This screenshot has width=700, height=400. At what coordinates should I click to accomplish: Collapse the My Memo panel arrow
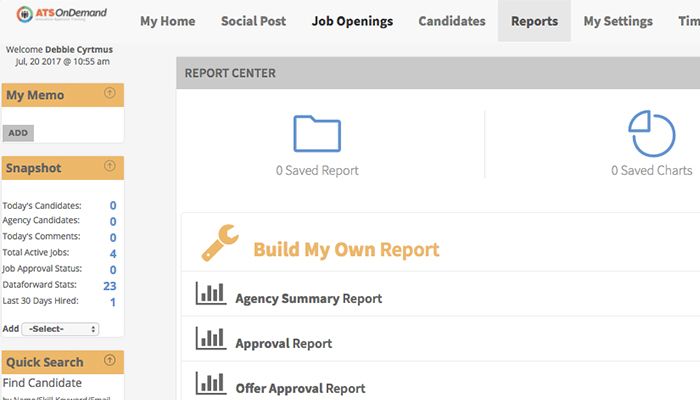[110, 94]
